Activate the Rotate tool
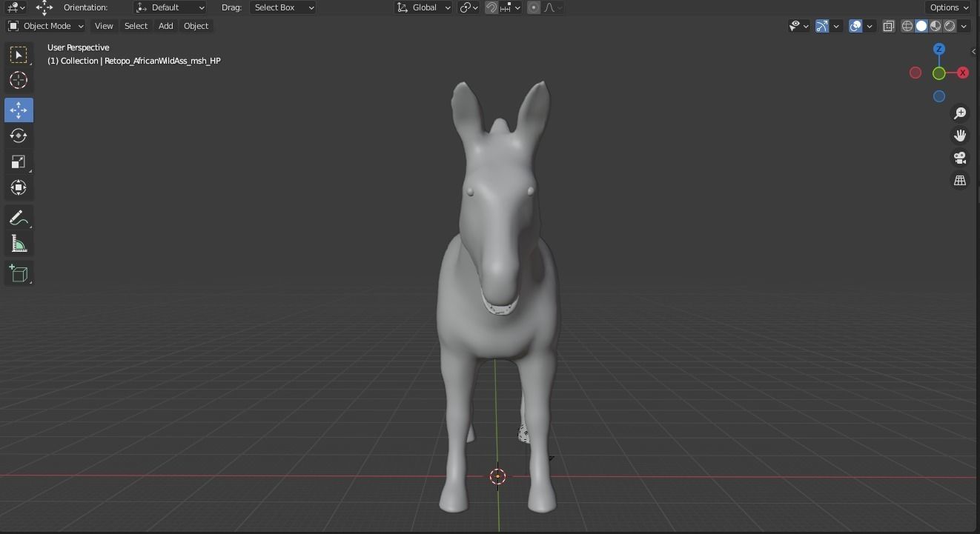This screenshot has height=534, width=980. click(19, 136)
